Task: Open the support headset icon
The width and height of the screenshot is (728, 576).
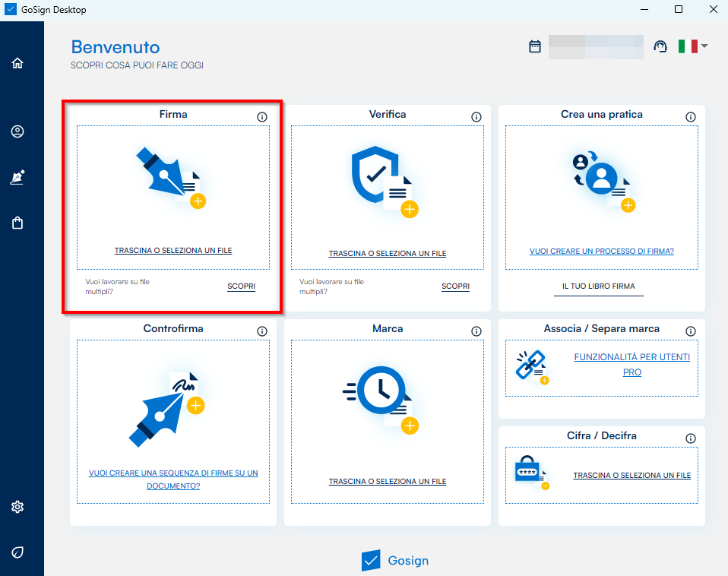Action: [x=660, y=46]
